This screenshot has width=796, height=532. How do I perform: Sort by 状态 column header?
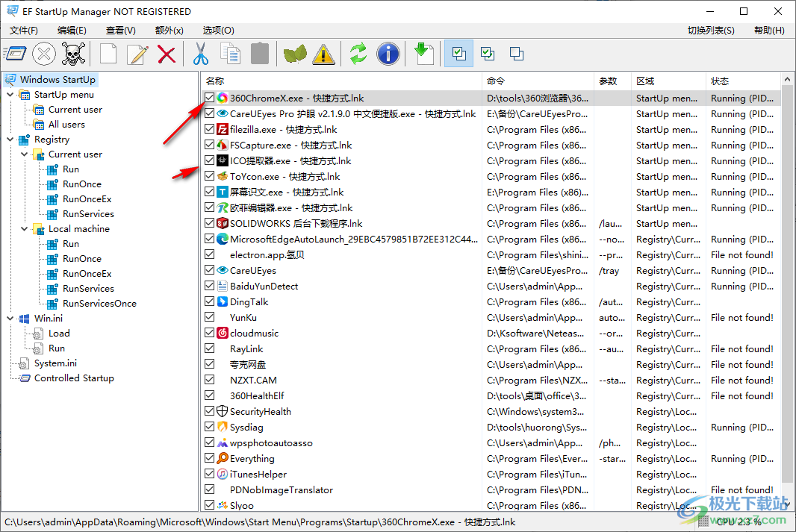click(x=743, y=81)
